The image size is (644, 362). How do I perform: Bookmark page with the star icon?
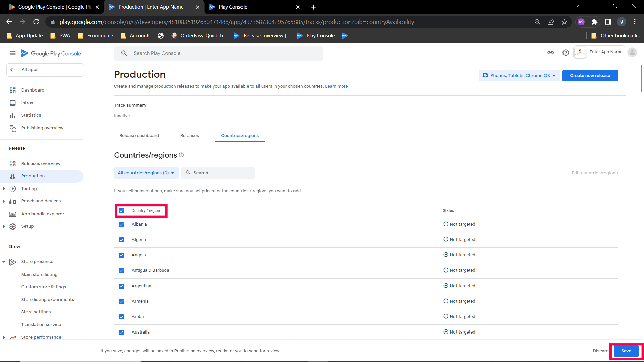(564, 22)
